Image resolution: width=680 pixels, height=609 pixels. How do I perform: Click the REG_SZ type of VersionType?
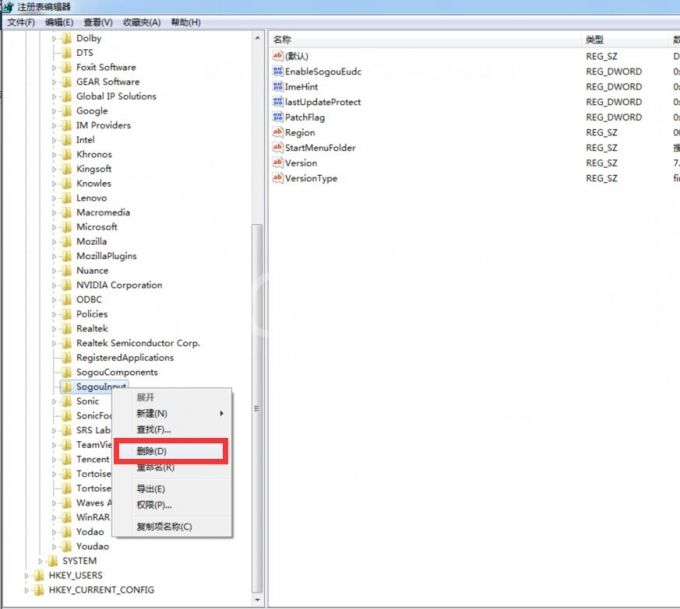tap(602, 178)
